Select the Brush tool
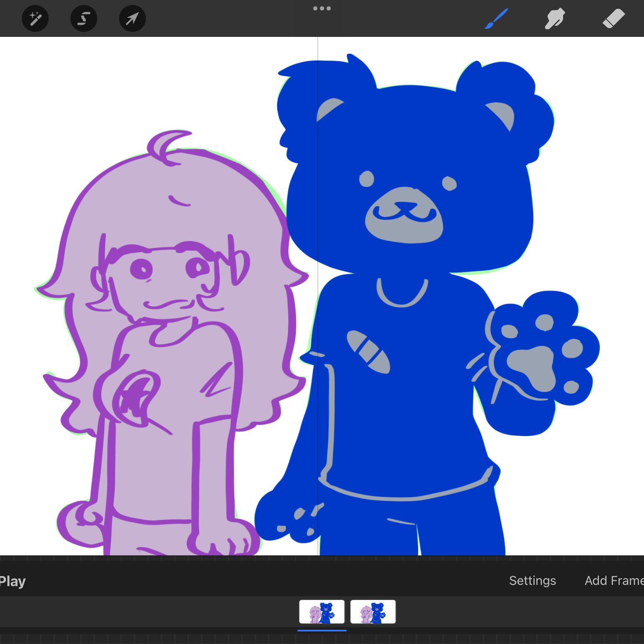 point(496,18)
